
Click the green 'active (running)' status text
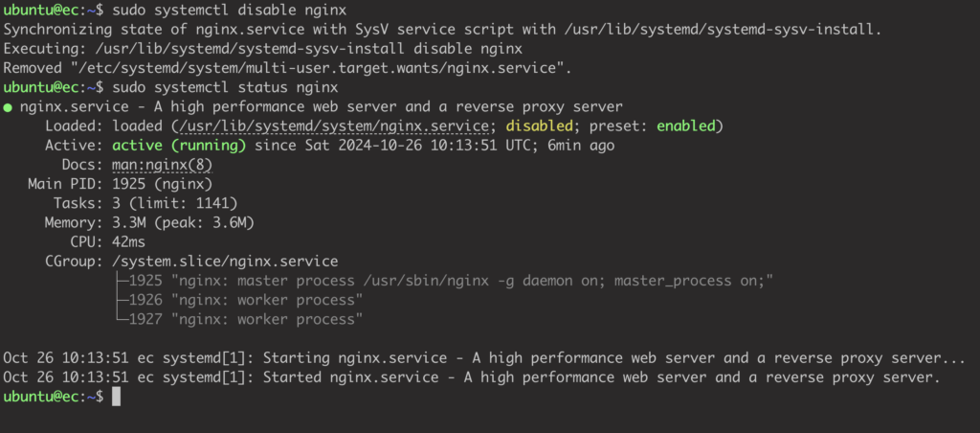179,146
